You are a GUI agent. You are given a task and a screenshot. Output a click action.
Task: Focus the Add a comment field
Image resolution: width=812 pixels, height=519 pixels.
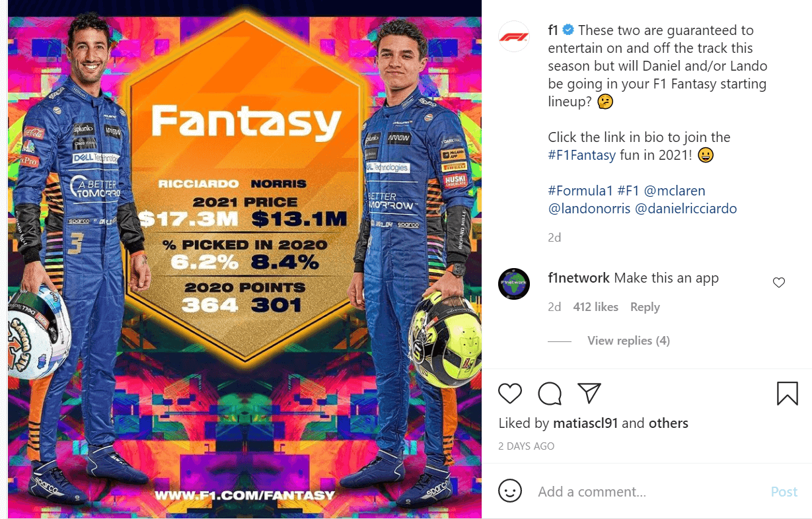tap(647, 492)
